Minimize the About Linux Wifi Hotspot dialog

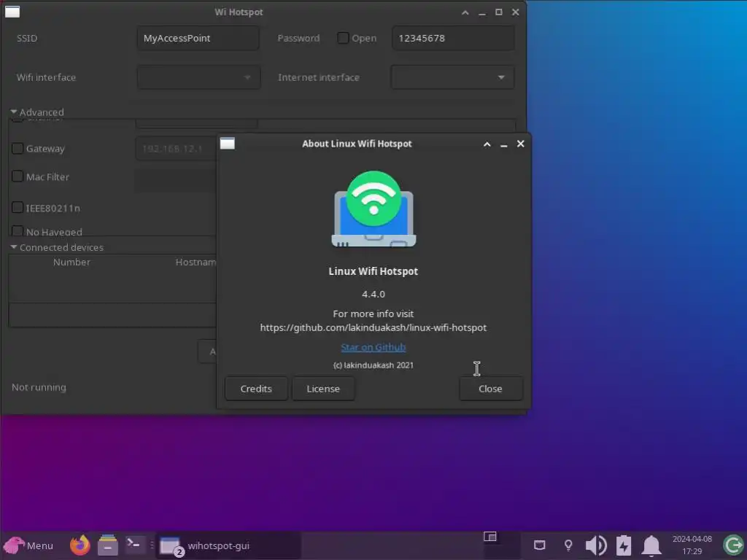503,144
